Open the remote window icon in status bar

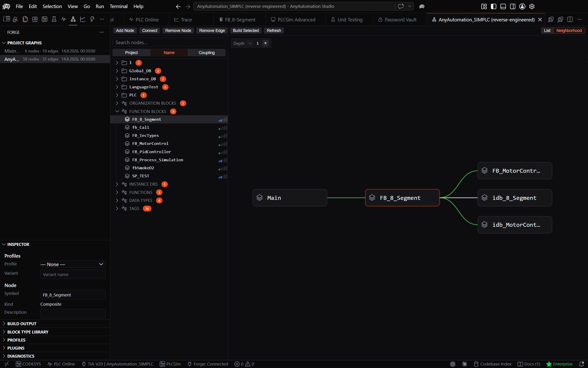tap(7, 364)
